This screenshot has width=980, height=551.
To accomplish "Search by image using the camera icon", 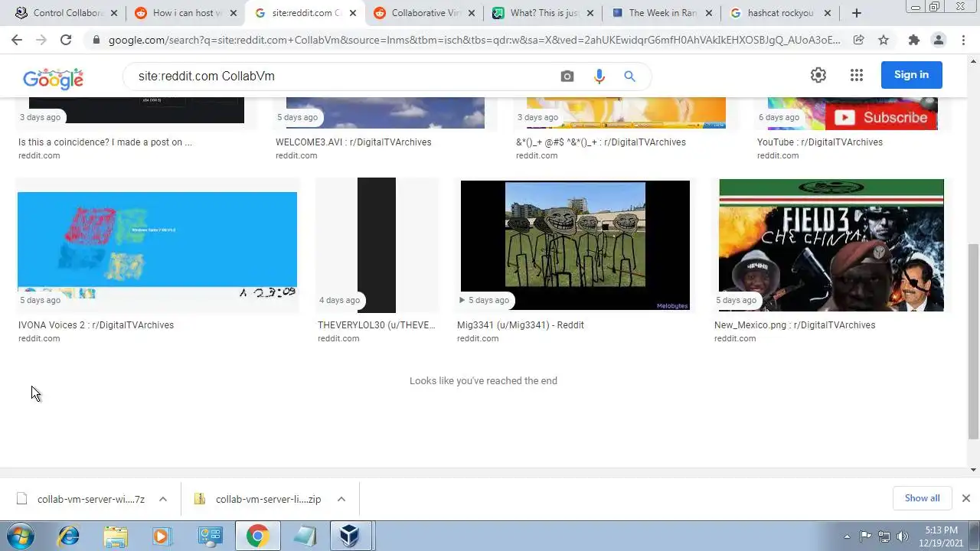I will click(x=567, y=77).
